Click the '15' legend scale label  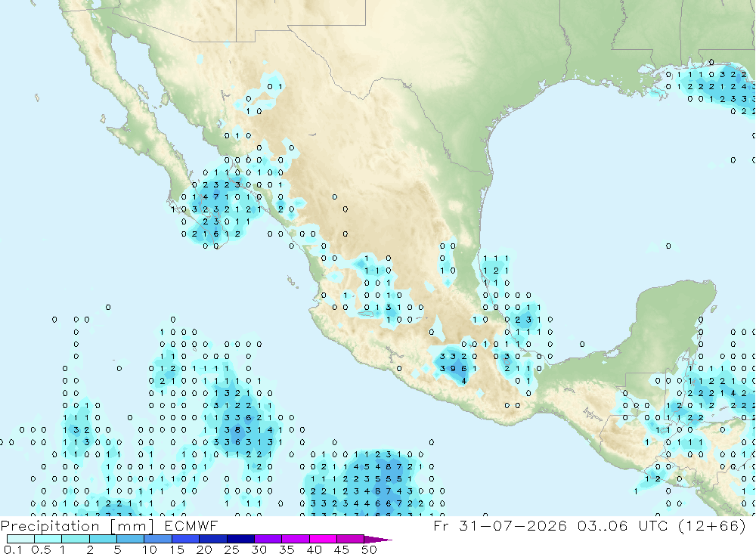[x=176, y=549]
